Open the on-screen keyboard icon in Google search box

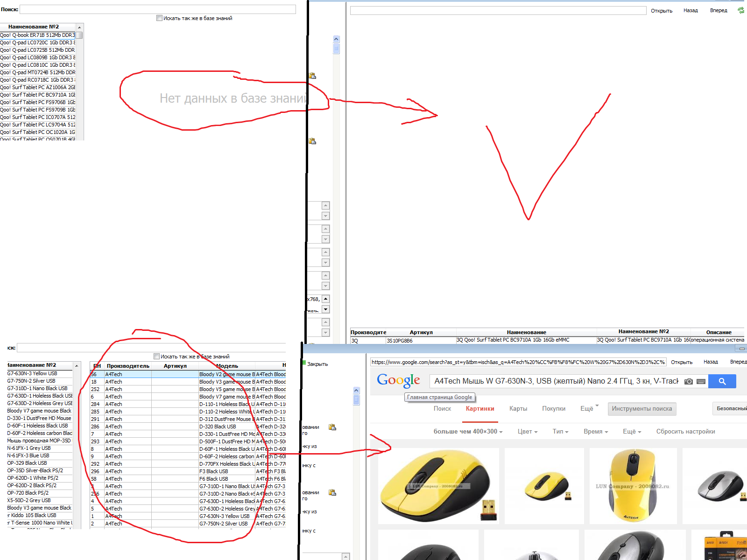click(701, 381)
